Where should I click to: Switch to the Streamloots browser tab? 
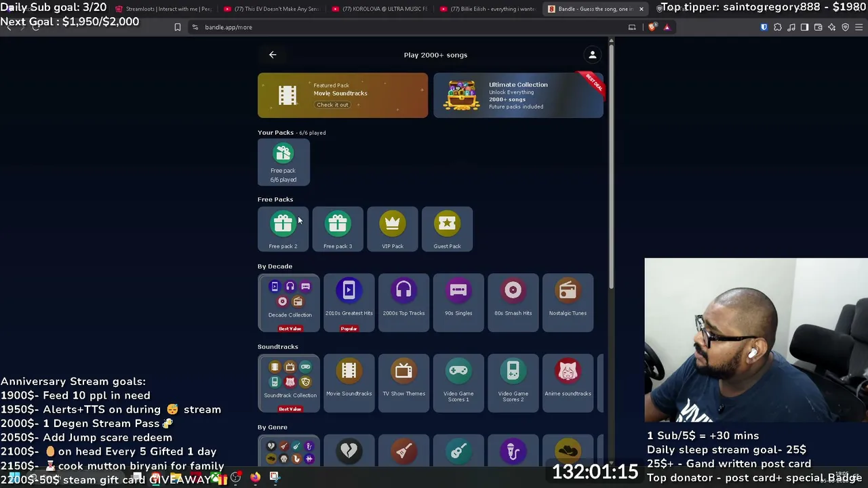(x=163, y=9)
